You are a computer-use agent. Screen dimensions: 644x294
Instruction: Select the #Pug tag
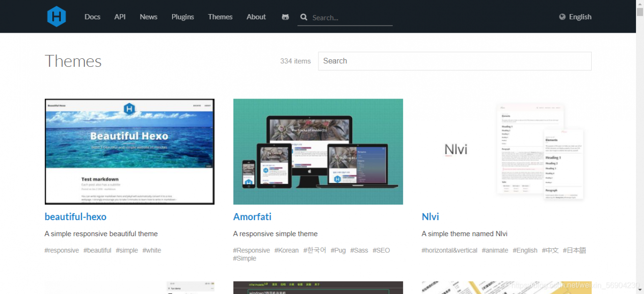tap(338, 250)
